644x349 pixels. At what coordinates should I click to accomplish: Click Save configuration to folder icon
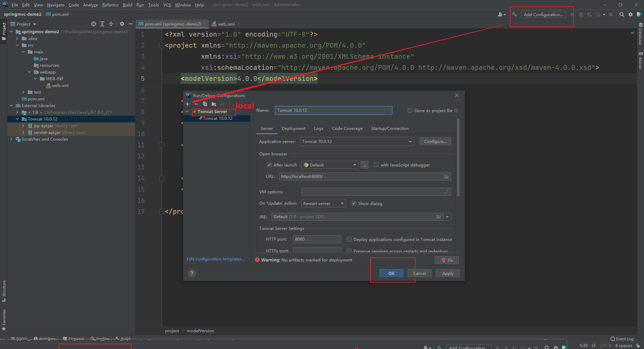[x=214, y=104]
